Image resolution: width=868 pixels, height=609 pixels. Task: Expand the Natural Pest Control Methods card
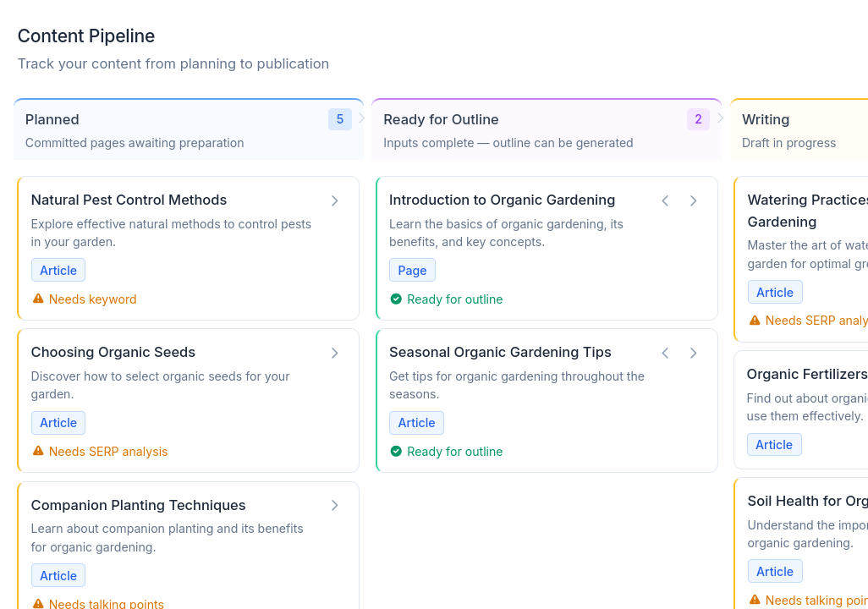(x=334, y=200)
